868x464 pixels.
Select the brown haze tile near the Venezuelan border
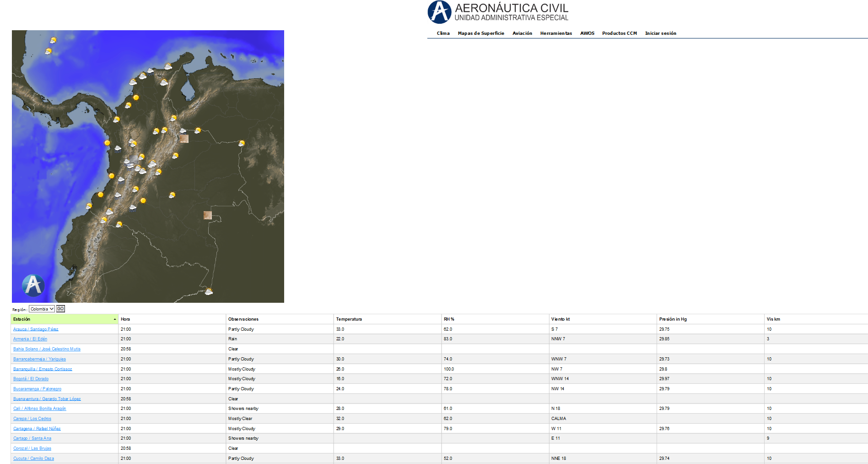point(184,139)
